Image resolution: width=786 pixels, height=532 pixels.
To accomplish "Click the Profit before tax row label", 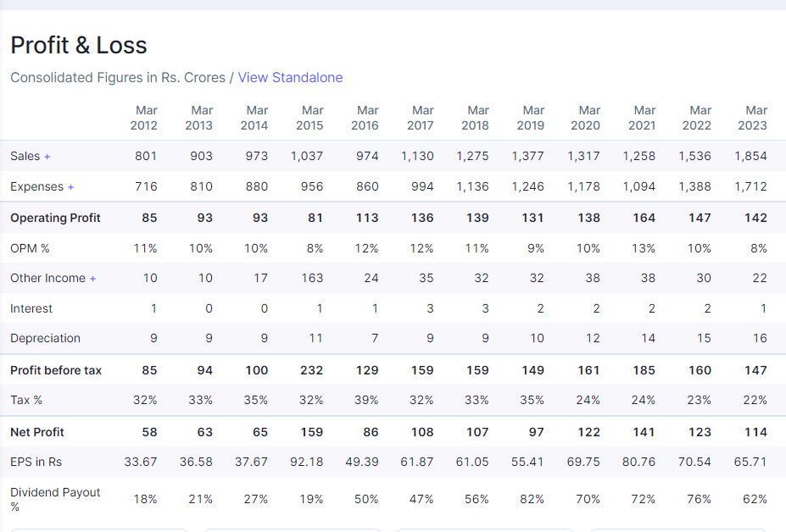I will 56,370.
